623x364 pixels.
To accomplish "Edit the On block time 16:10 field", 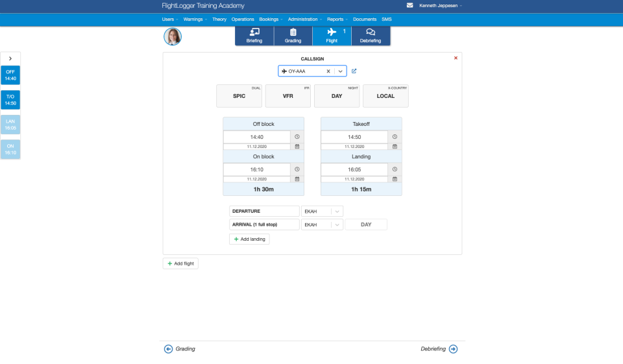I will coord(257,169).
